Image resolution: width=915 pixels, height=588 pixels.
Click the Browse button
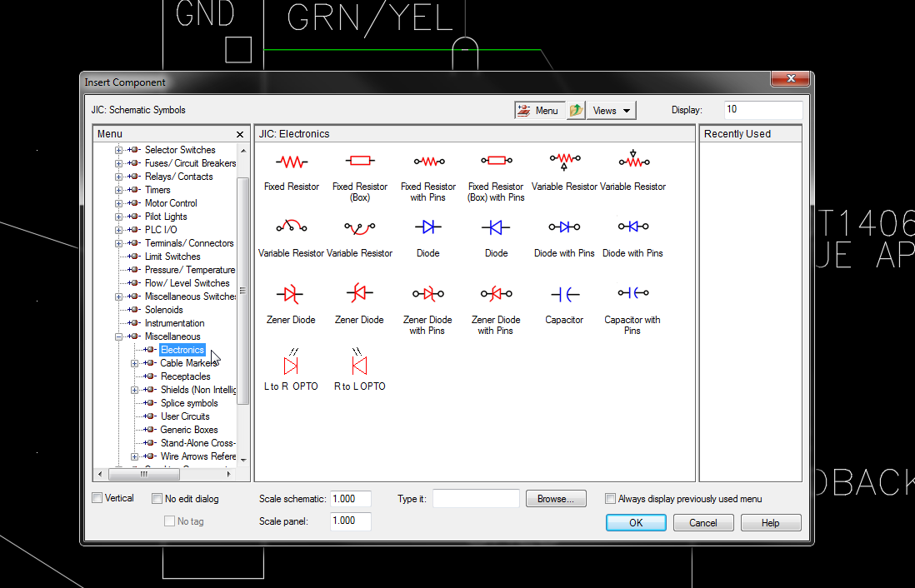click(556, 498)
